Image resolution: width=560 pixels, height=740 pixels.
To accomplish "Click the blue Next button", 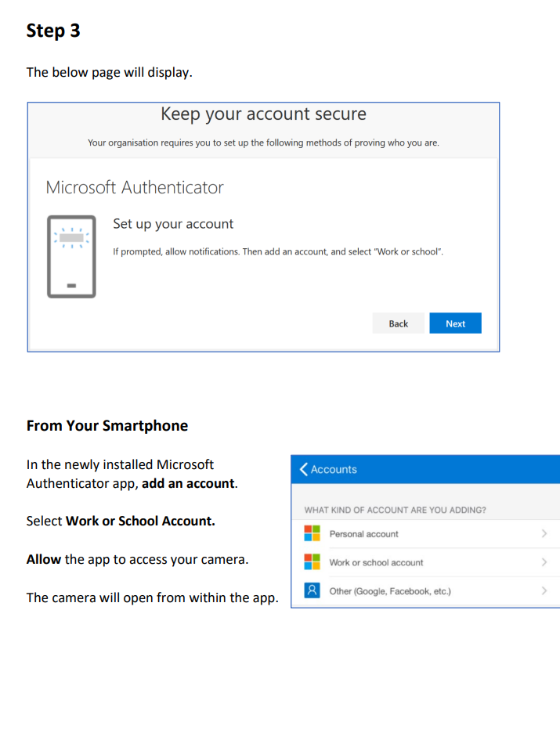I will (455, 323).
